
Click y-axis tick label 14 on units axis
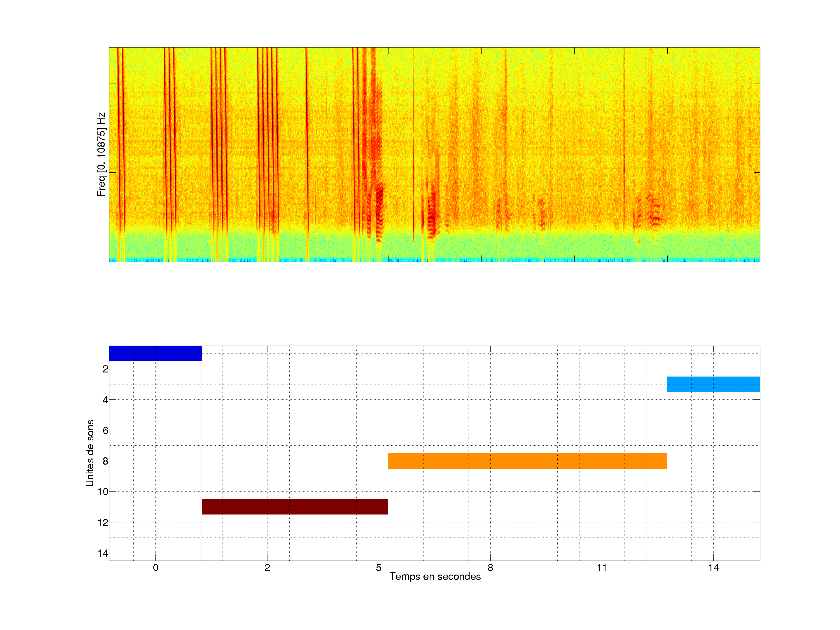[x=103, y=553]
